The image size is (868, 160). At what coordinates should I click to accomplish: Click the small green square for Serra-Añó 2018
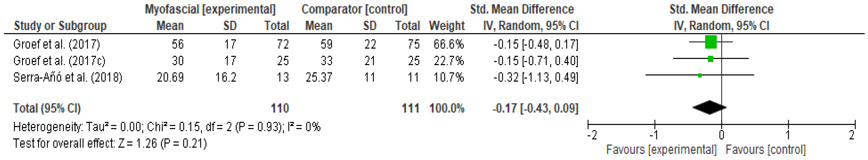pos(700,76)
